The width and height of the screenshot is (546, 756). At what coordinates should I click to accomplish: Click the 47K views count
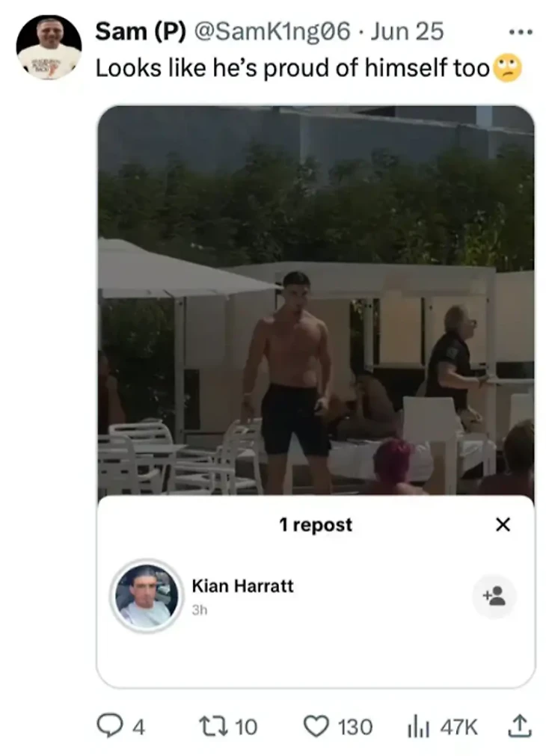pyautogui.click(x=458, y=728)
